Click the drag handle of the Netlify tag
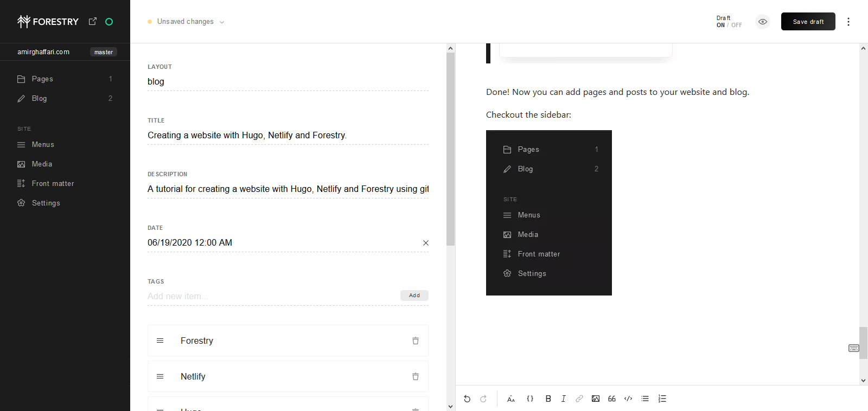Screen dimensions: 868x411 [x=160, y=376]
